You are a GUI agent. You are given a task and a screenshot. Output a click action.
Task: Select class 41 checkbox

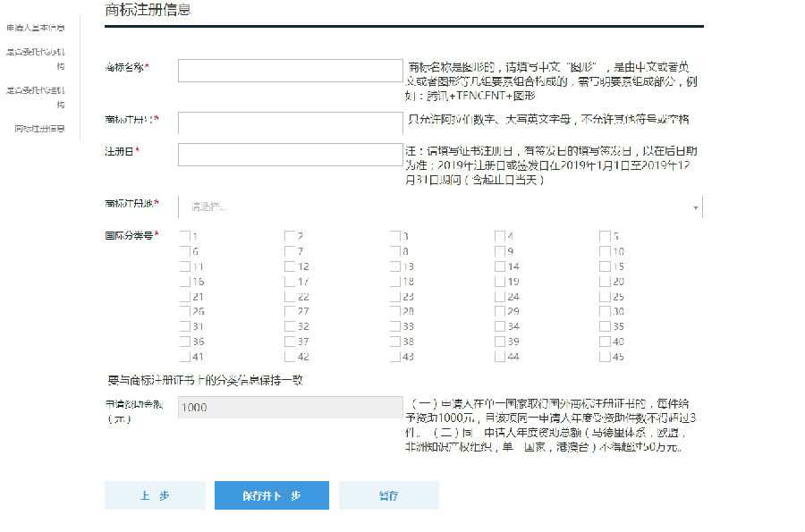coord(184,357)
